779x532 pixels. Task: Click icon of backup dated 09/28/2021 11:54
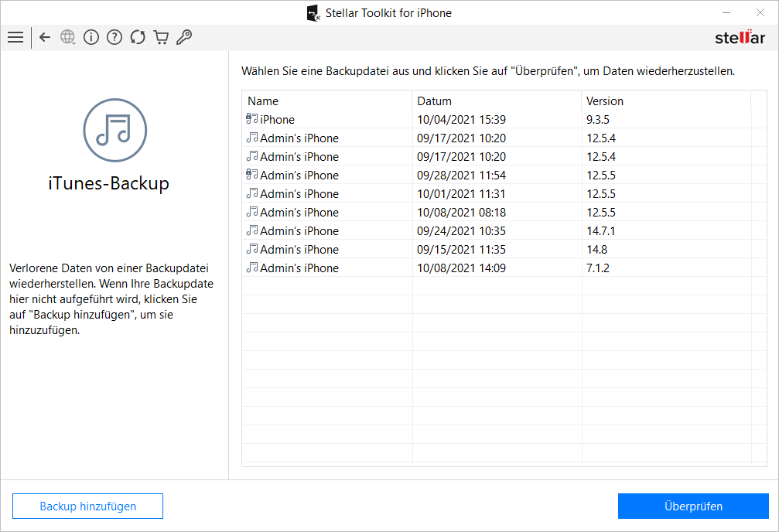pos(252,175)
